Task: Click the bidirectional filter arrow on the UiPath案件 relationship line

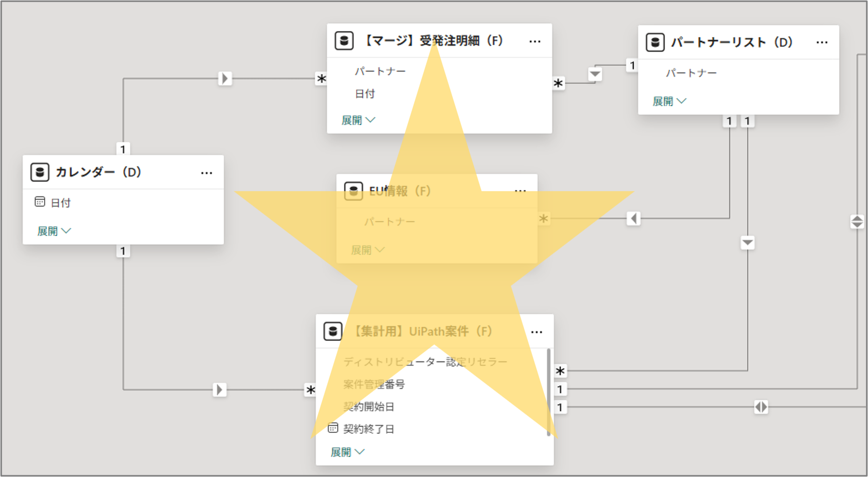Action: (761, 407)
